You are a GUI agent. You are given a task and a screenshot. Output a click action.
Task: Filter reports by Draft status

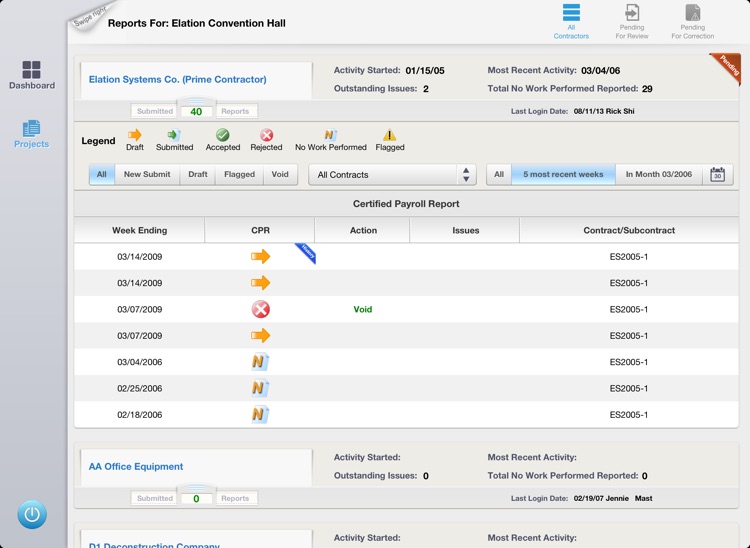[x=198, y=175]
